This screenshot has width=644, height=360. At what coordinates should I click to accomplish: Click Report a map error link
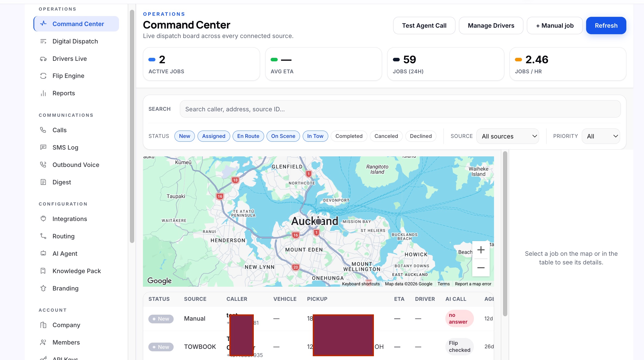coord(473,284)
